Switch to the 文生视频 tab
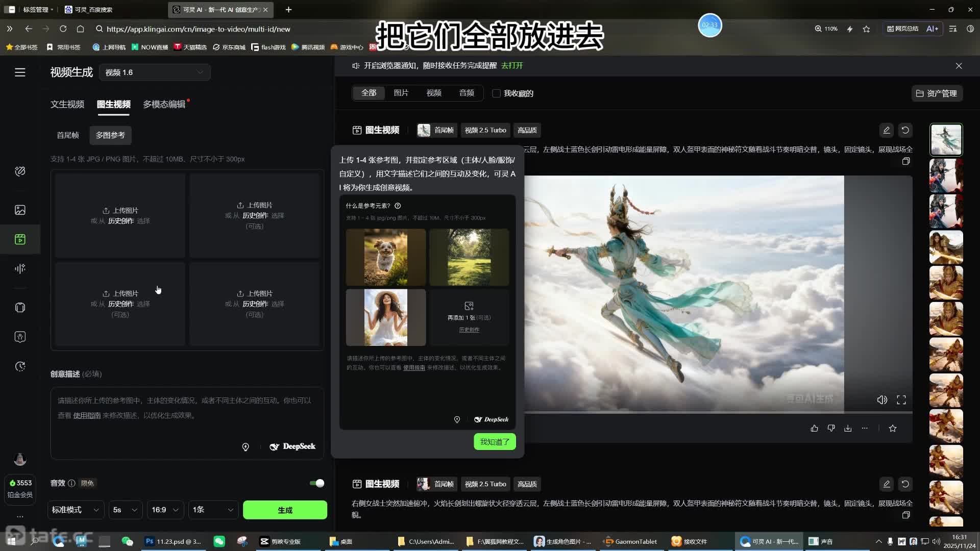980x551 pixels. (x=67, y=104)
